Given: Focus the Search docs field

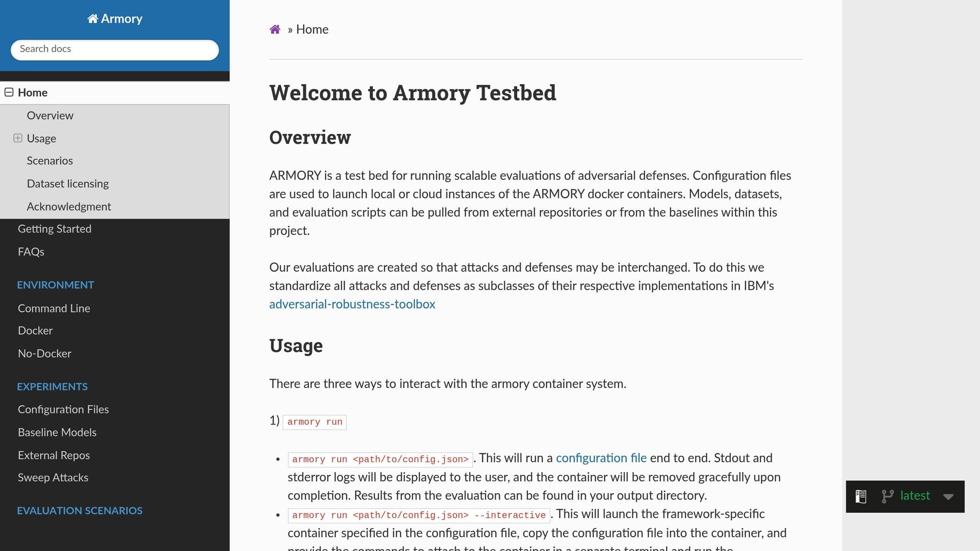Looking at the screenshot, I should click(115, 50).
